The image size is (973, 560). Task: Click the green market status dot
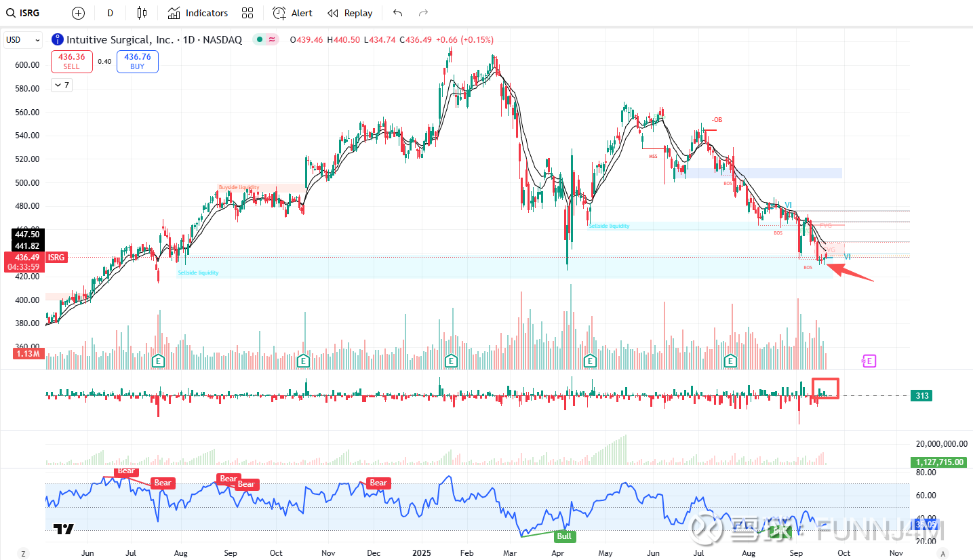(x=259, y=40)
